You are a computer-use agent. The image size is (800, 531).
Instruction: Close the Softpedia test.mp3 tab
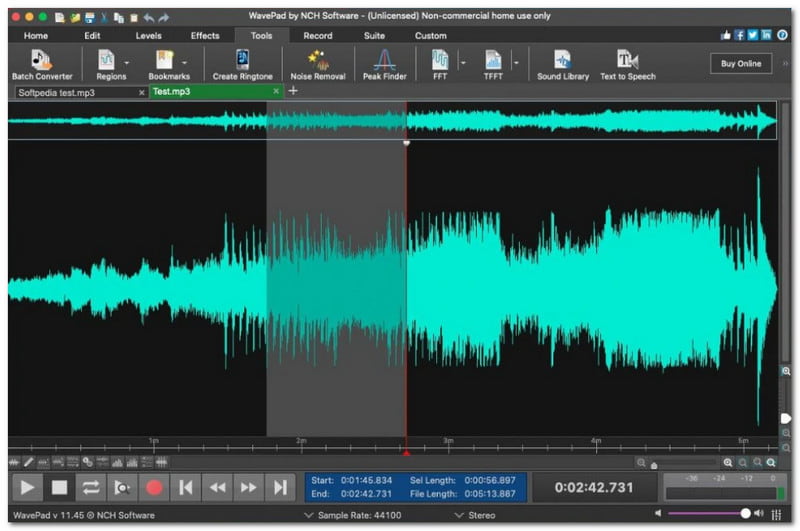point(141,92)
